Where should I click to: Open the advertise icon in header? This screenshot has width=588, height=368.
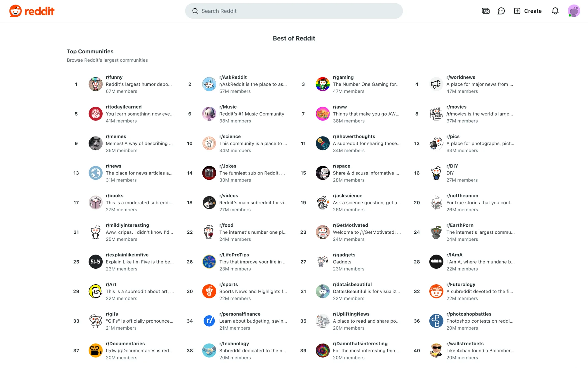(x=486, y=11)
